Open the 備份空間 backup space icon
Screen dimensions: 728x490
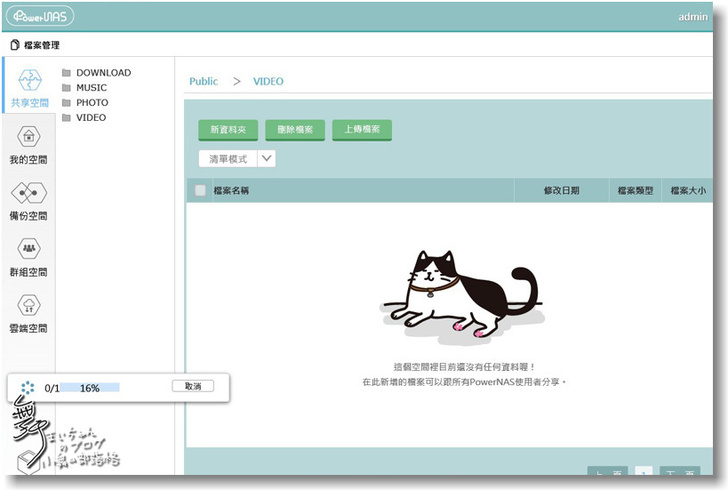pos(29,193)
